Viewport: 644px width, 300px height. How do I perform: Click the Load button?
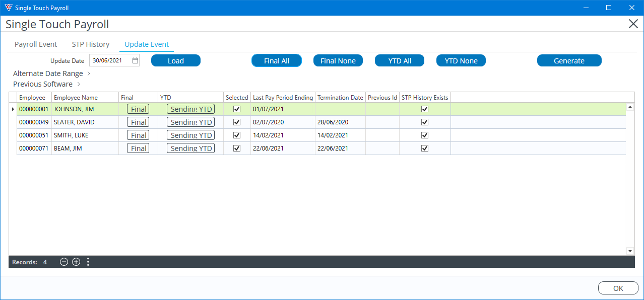176,61
